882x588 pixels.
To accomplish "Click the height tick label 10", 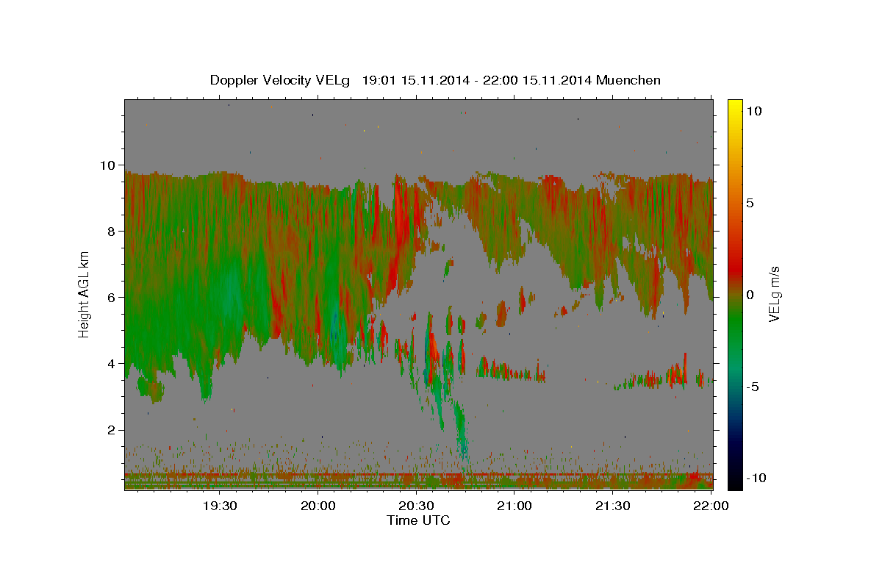I will 109,165.
